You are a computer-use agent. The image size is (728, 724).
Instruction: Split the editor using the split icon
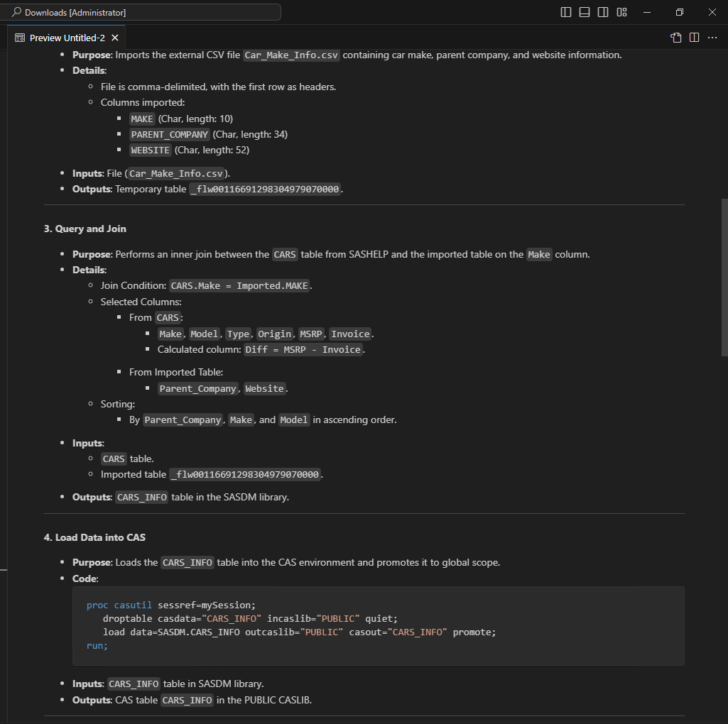click(694, 37)
